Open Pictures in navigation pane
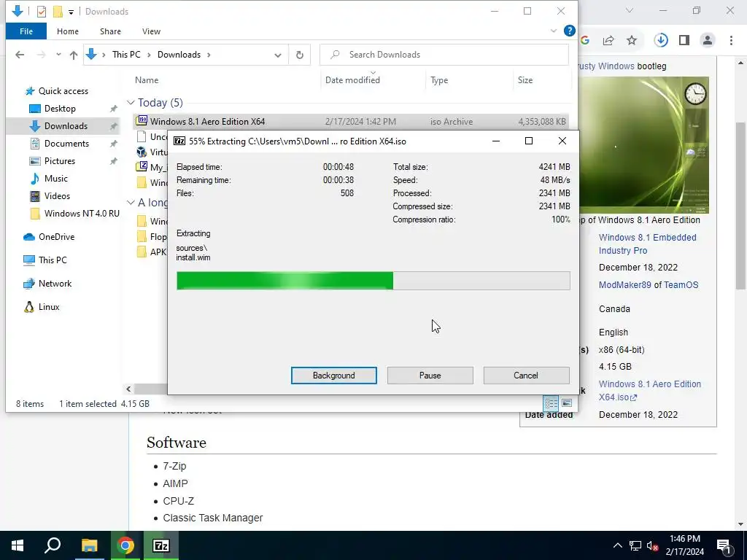Viewport: 747px width, 560px height. click(x=60, y=161)
